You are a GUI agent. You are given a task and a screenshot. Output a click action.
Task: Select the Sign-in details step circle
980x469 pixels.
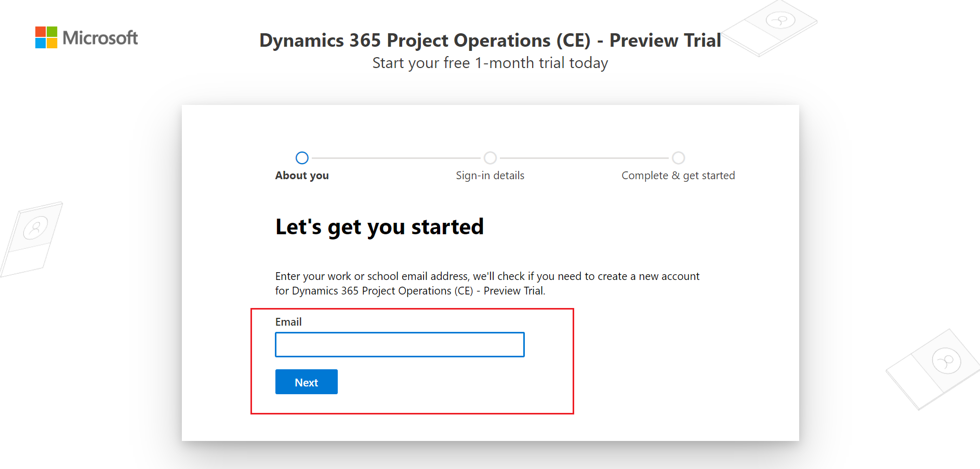490,158
